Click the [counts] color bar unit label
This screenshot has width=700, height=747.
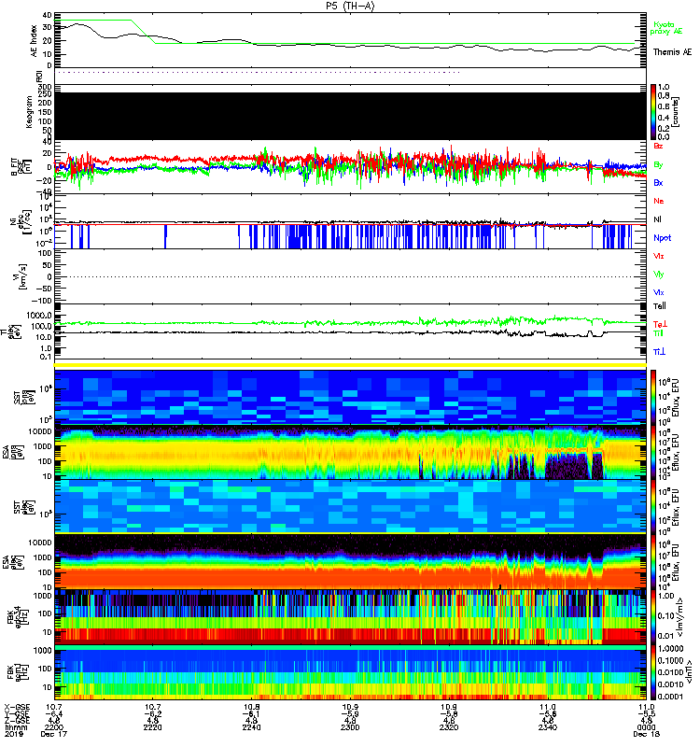click(x=676, y=112)
